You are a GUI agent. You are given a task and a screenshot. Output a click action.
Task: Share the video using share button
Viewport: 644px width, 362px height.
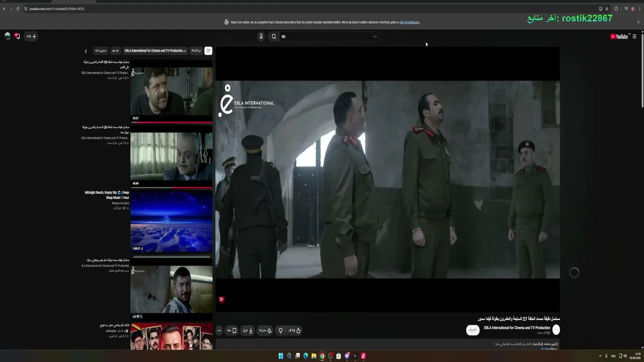click(x=265, y=330)
